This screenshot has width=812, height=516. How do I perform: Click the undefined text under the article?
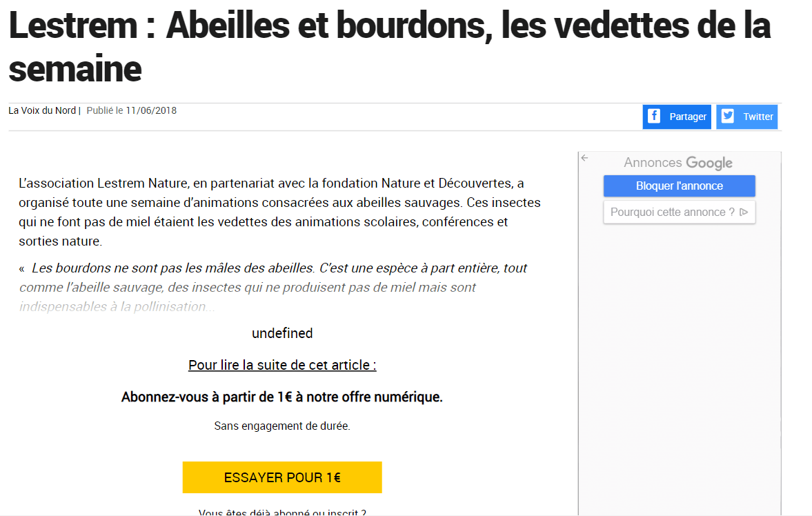(x=282, y=333)
